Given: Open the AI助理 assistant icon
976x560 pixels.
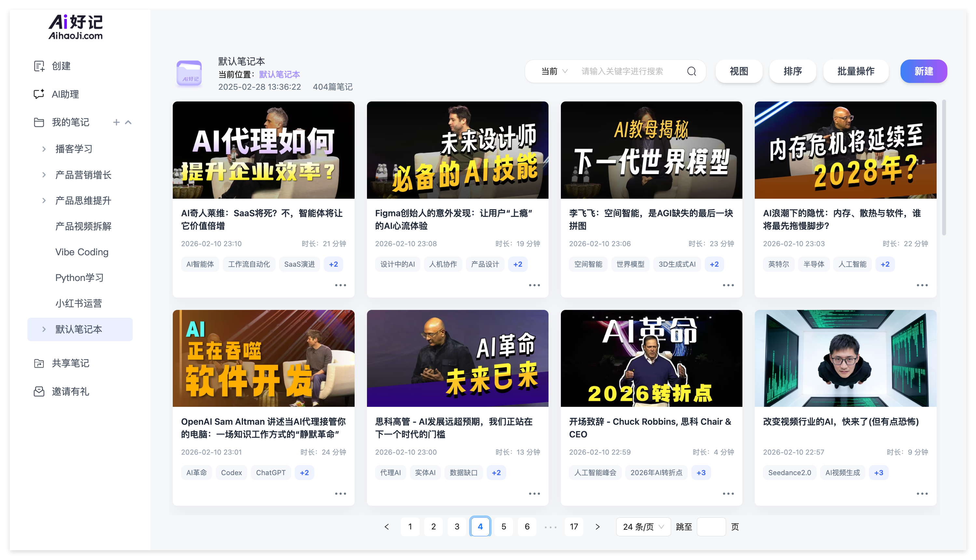Looking at the screenshot, I should coord(39,94).
